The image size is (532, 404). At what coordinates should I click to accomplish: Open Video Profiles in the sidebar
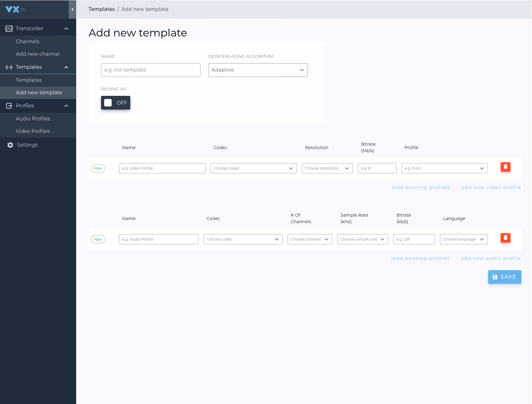tap(38, 131)
